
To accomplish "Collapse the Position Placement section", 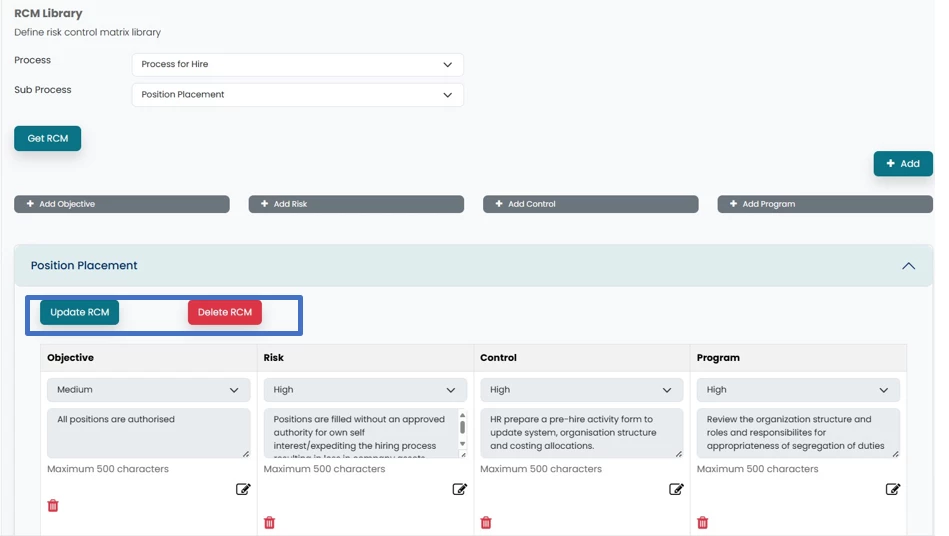I will 908,266.
